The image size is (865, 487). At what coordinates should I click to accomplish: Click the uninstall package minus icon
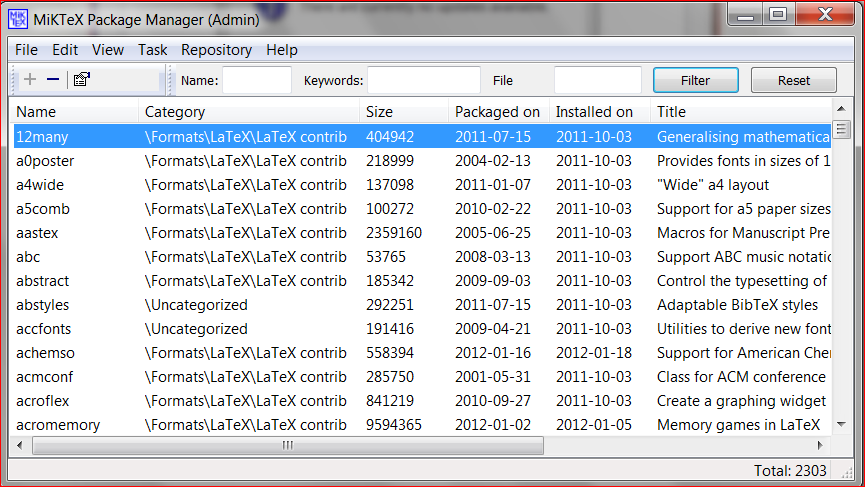click(x=53, y=79)
